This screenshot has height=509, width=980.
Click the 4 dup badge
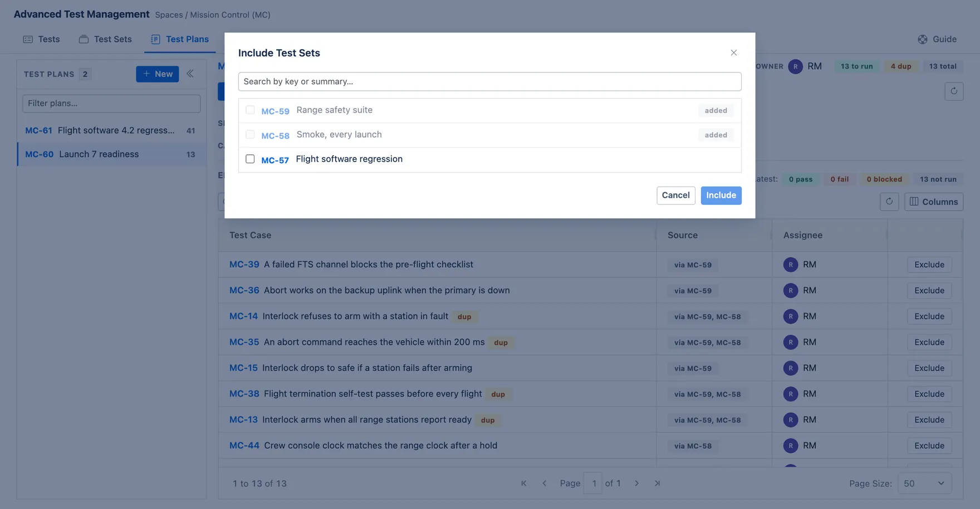(900, 66)
